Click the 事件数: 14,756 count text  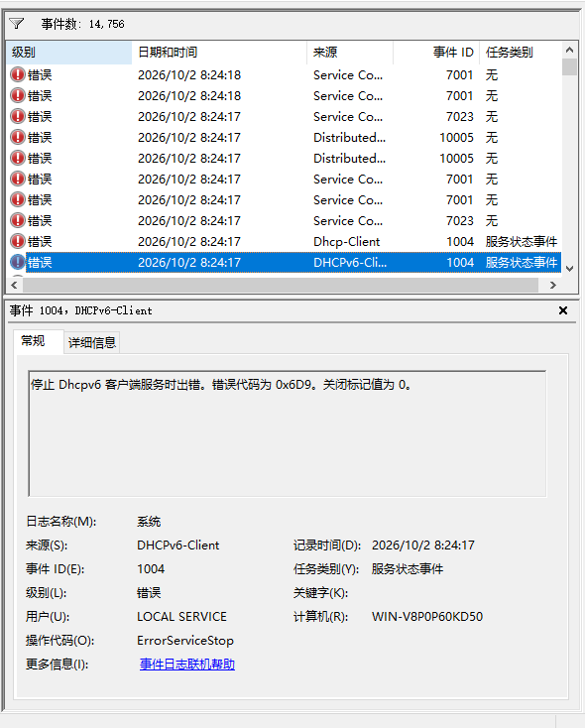tap(82, 24)
